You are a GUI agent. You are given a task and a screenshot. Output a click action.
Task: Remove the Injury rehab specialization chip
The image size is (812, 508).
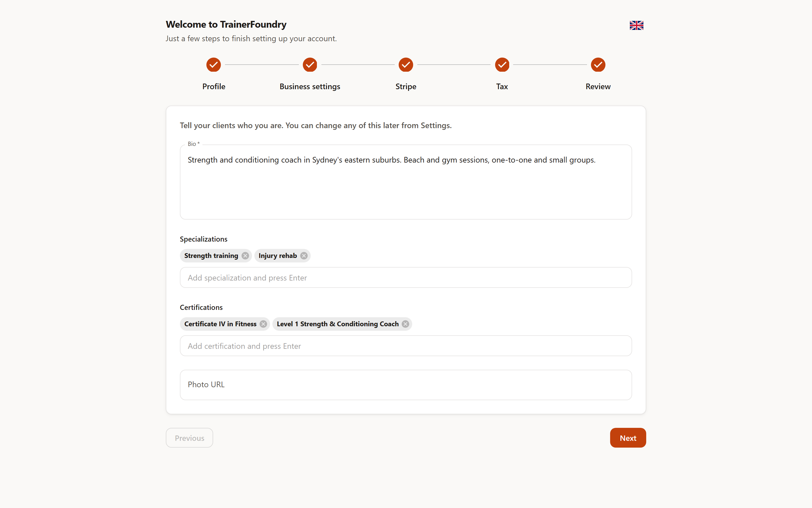[304, 256]
